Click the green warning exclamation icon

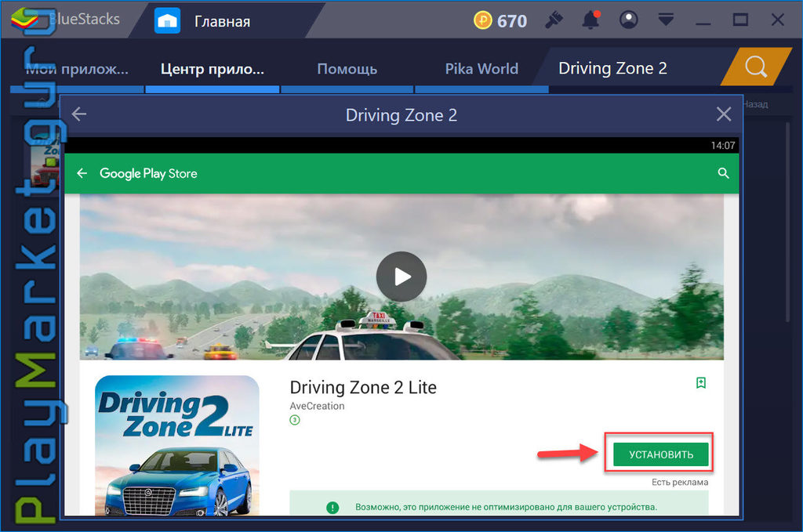coord(332,508)
